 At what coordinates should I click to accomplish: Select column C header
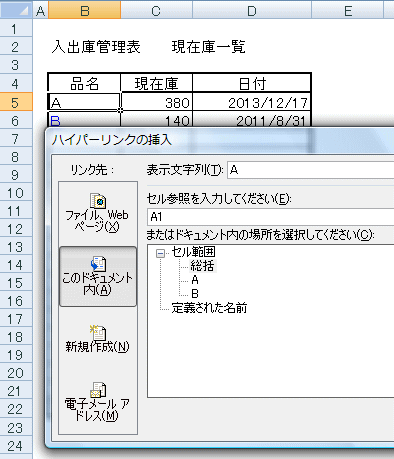pos(156,11)
